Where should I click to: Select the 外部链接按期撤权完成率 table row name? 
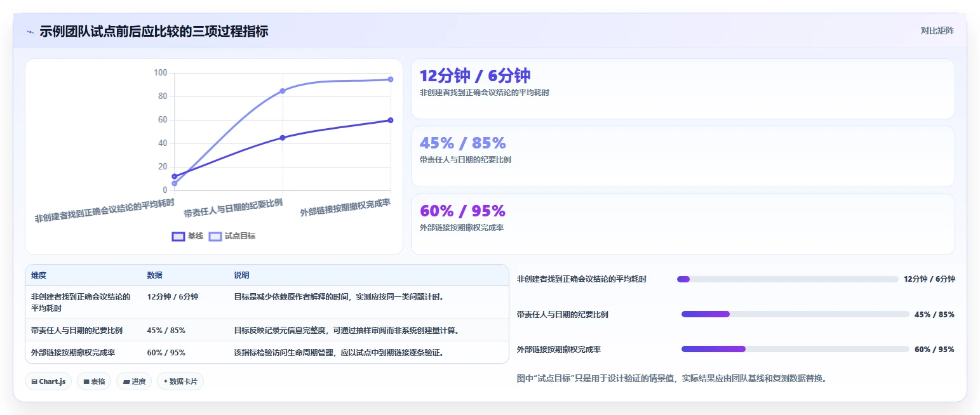[x=73, y=352]
